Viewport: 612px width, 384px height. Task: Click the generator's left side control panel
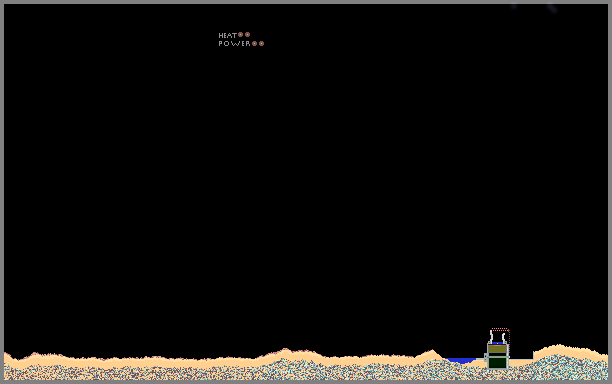click(x=486, y=357)
